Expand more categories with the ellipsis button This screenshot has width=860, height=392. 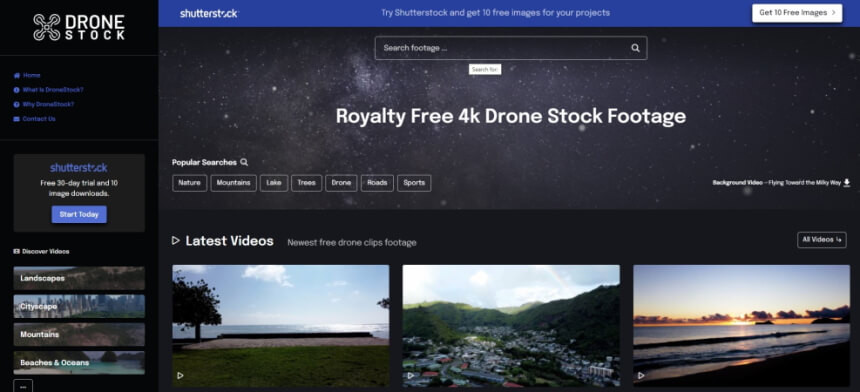(x=23, y=386)
